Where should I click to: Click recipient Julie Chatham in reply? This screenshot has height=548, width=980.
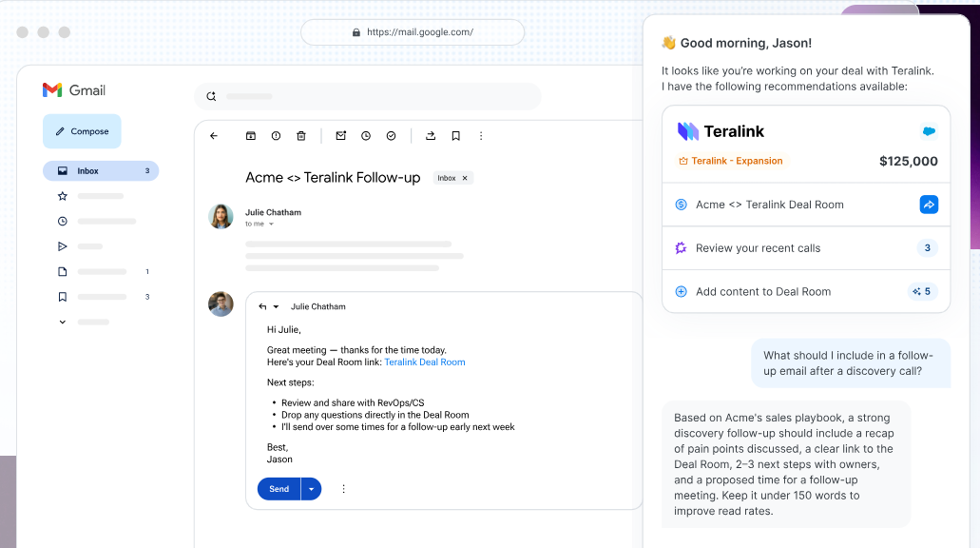click(318, 306)
